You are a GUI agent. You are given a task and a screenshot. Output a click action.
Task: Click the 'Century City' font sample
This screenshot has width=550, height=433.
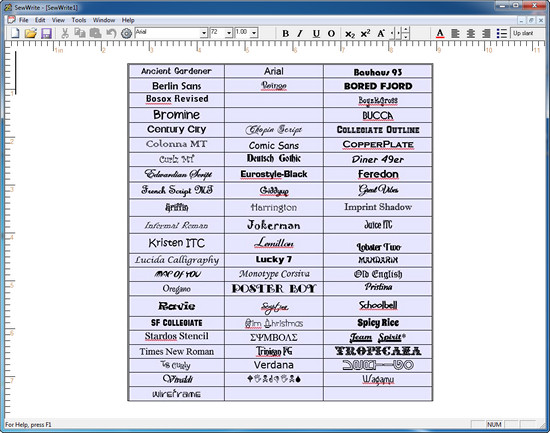pyautogui.click(x=176, y=129)
